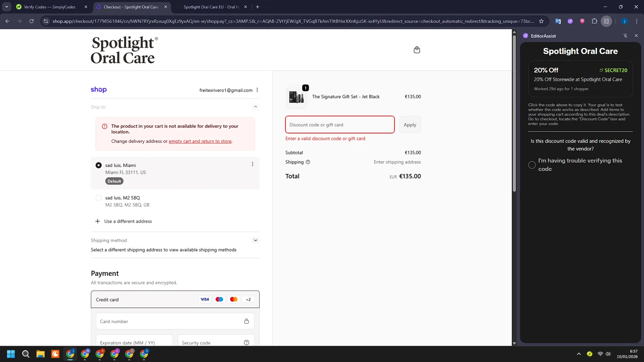Open the shopping bag cart icon
644x362 pixels.
click(x=416, y=50)
